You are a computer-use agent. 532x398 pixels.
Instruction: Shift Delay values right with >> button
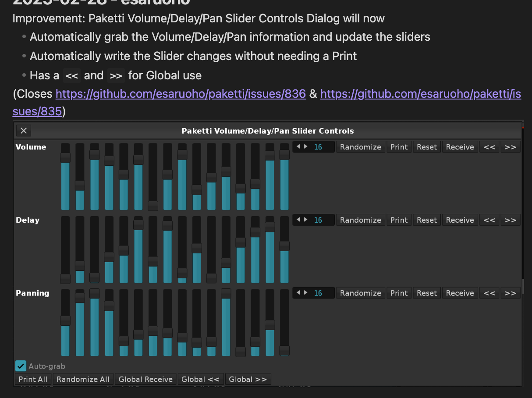tap(511, 220)
